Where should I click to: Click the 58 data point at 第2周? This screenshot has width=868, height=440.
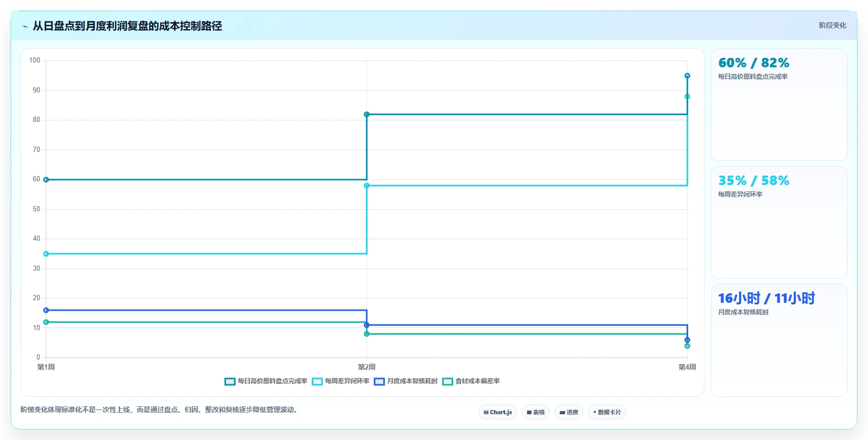367,186
